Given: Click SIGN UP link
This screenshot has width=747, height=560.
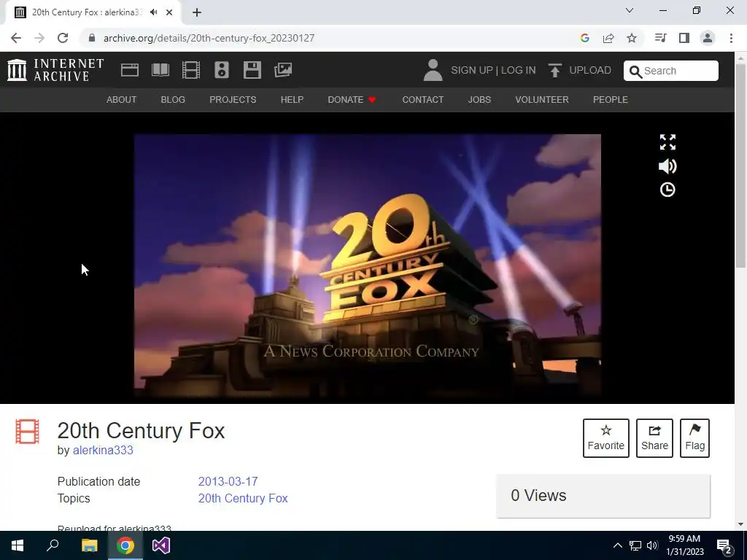Looking at the screenshot, I should click(x=472, y=71).
